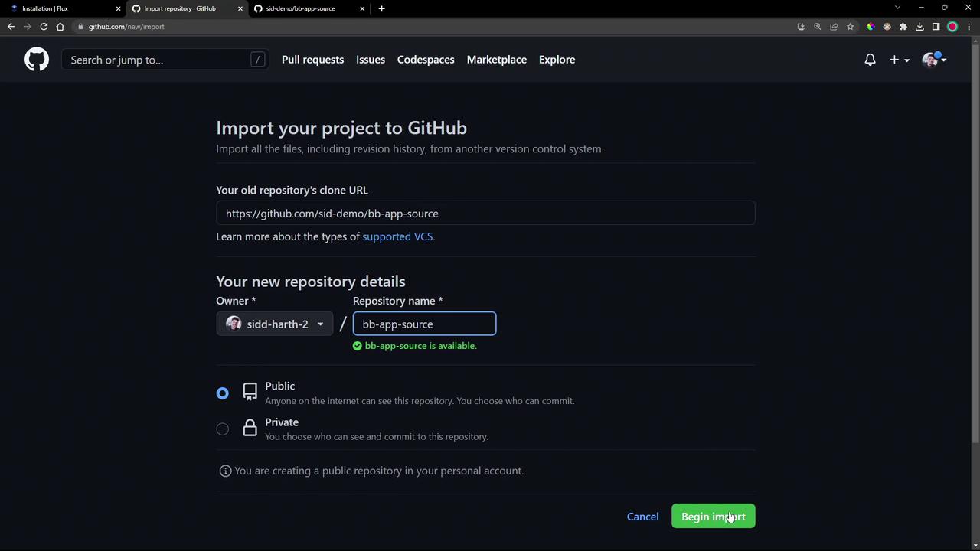Open the Owner sidd-harth-2 dropdown
The image size is (980, 551).
point(275,324)
